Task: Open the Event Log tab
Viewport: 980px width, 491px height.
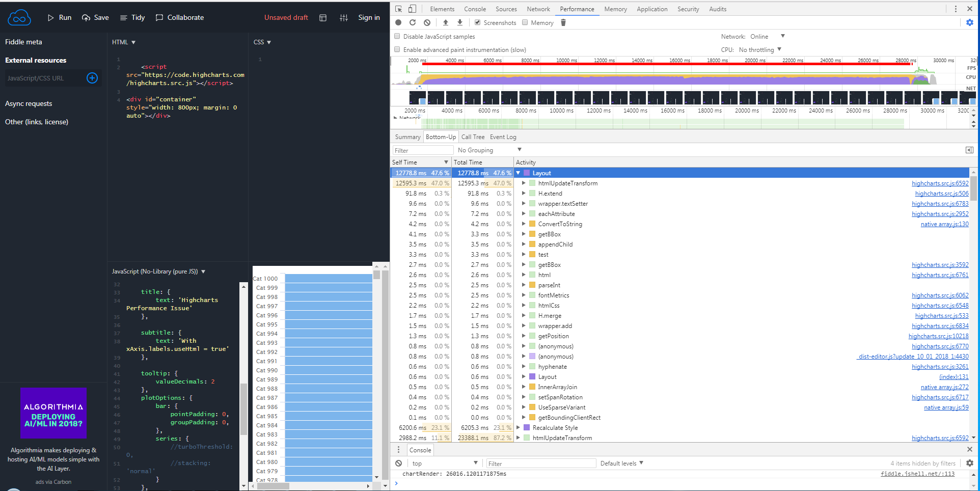Action: point(503,137)
